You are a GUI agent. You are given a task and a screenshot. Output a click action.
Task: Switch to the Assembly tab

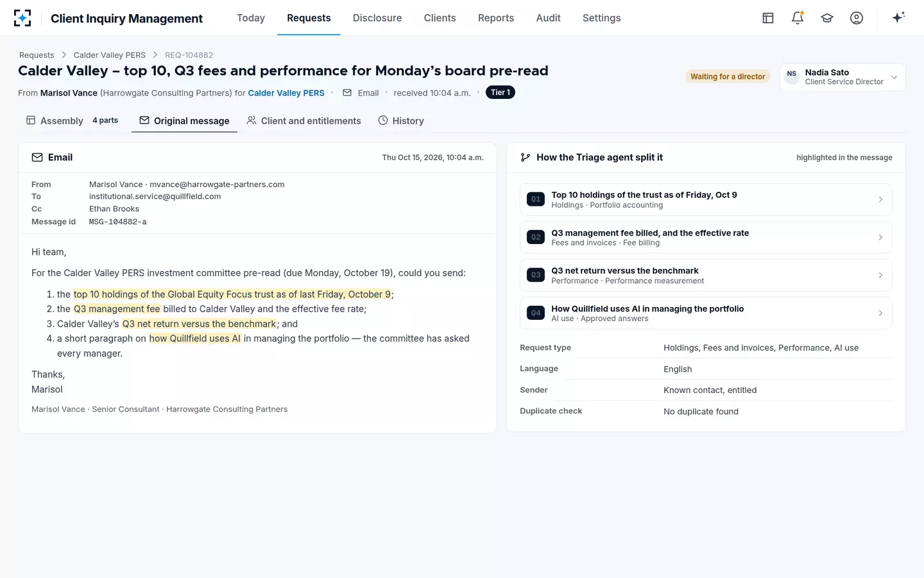point(72,121)
